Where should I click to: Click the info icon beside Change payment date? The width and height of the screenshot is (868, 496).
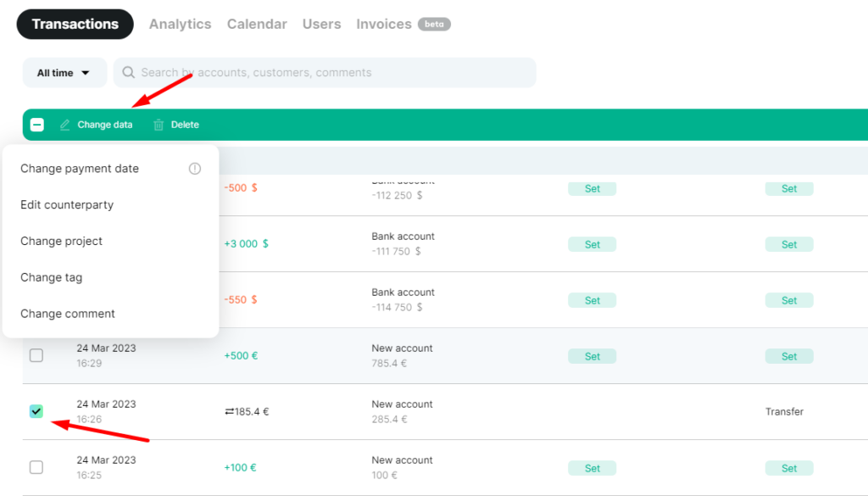(195, 169)
